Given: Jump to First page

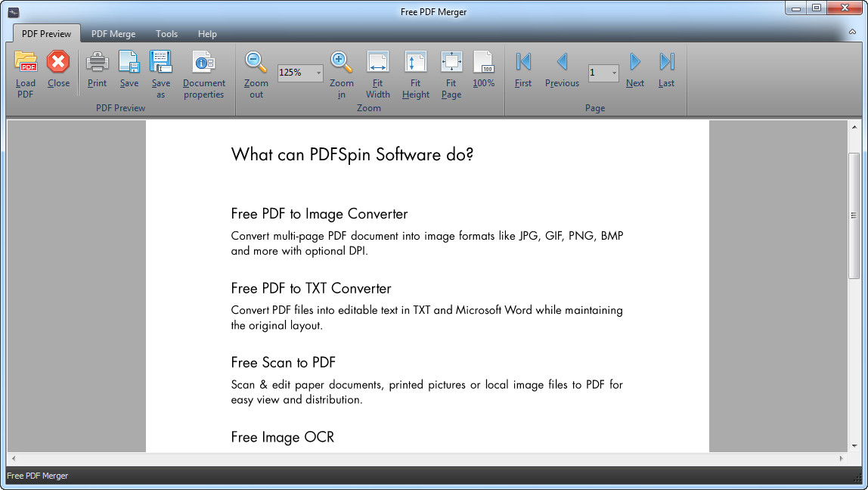Looking at the screenshot, I should coord(523,70).
